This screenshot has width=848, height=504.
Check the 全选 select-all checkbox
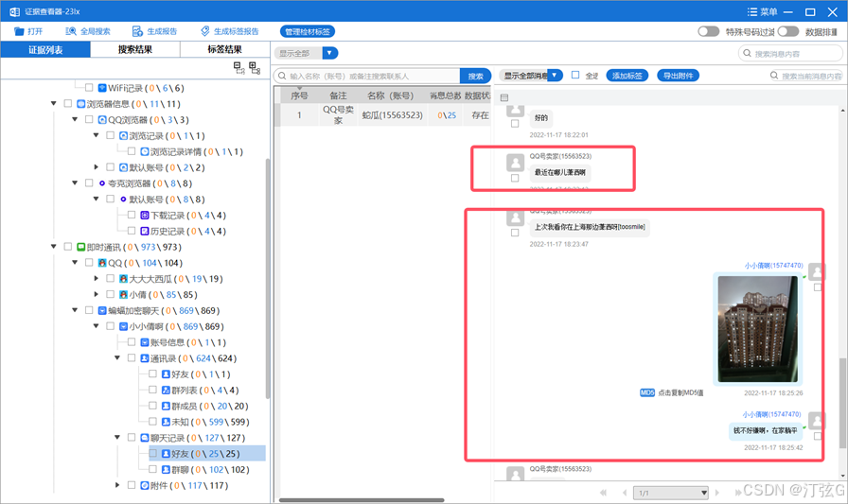click(575, 75)
